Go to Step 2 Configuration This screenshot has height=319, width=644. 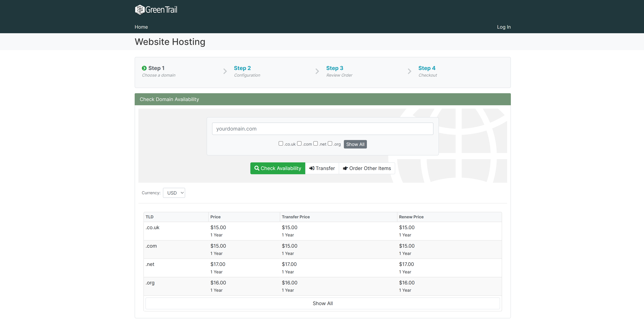coord(247,71)
